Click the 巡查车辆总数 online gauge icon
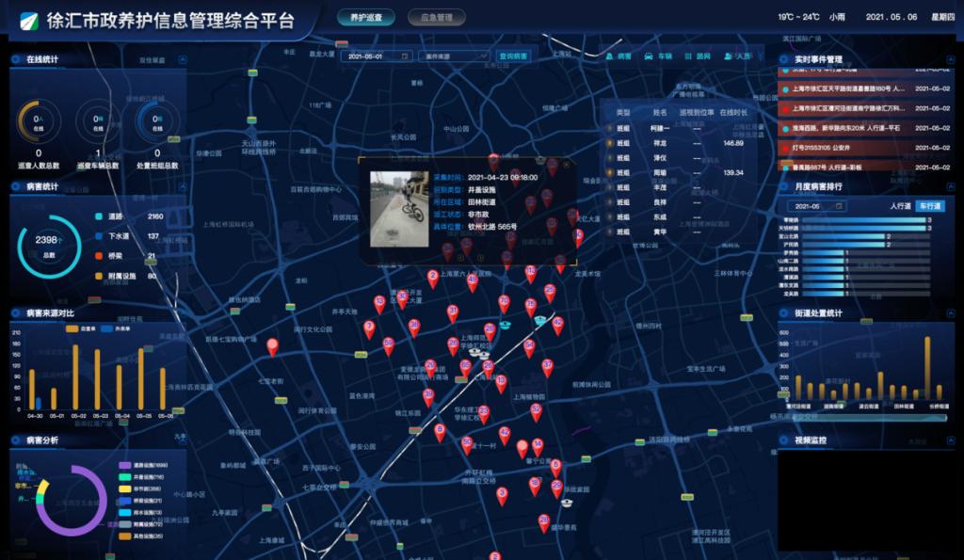Screen dimensions: 964x560 point(98,120)
